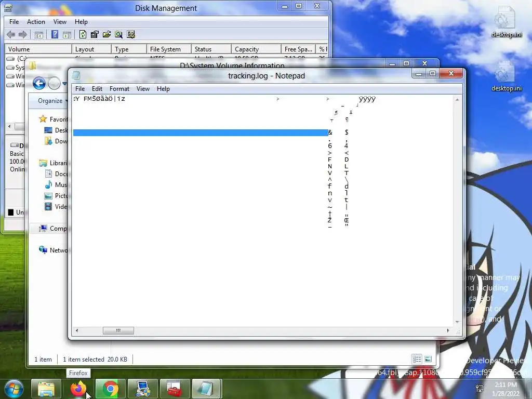Screen dimensions: 532x399
Task: Toggle the console tree pane icon in Disk Management
Action: pyautogui.click(x=38, y=35)
